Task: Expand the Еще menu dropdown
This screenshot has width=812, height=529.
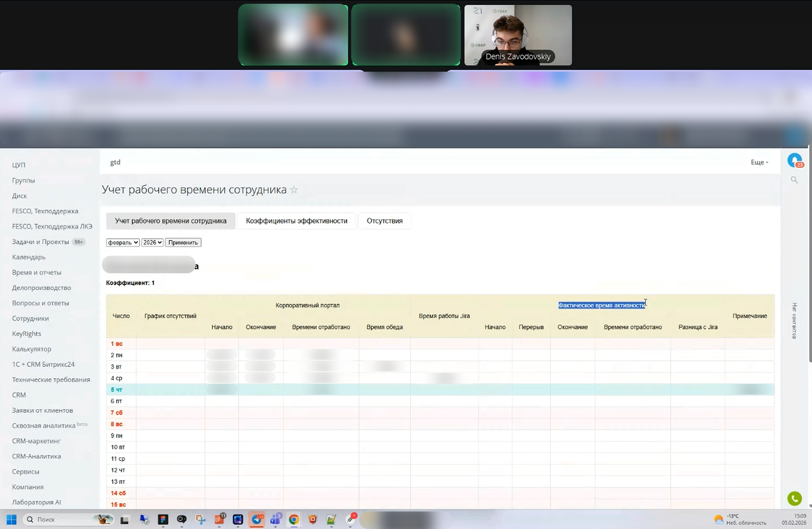Action: (759, 162)
